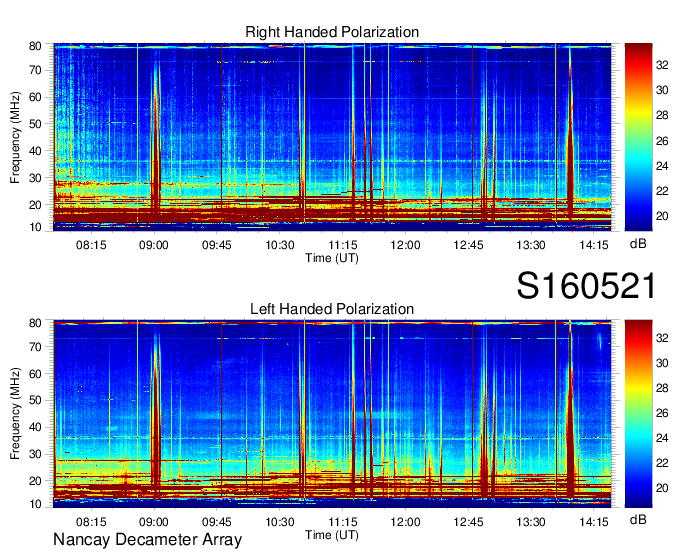Click the Frequency (MHz) label of the right-handed plot

tap(15, 137)
